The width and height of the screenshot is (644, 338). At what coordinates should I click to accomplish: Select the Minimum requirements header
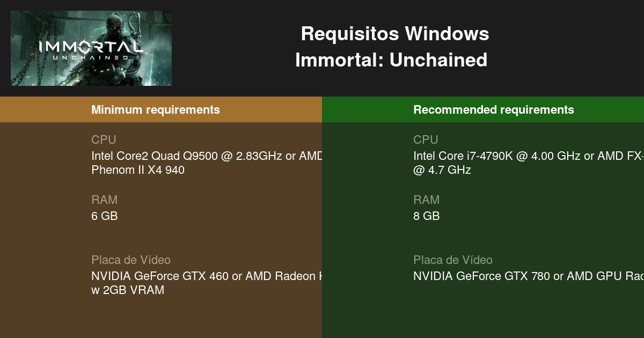[x=156, y=110]
